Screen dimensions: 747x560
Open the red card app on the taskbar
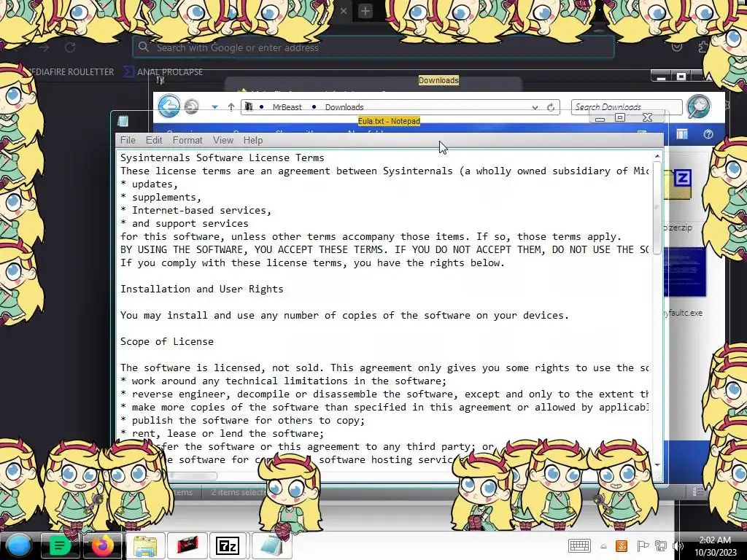click(187, 545)
